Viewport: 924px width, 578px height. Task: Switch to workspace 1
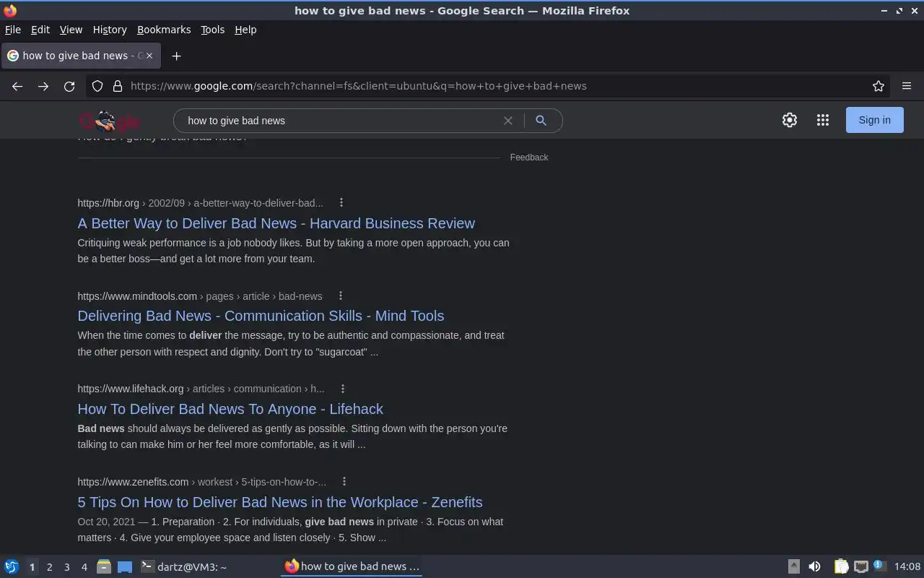32,567
